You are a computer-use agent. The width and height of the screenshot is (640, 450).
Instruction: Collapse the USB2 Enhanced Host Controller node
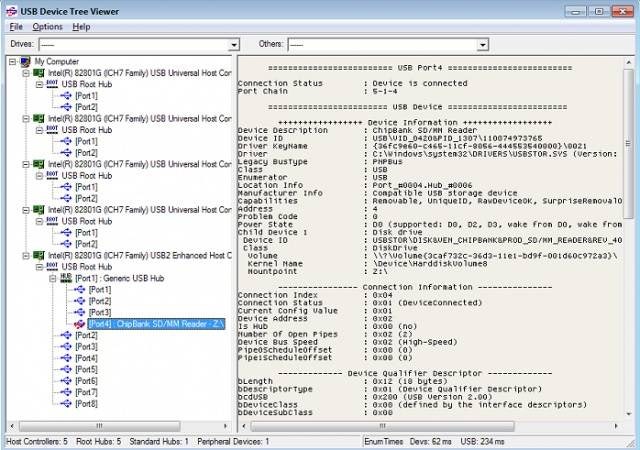click(26, 256)
